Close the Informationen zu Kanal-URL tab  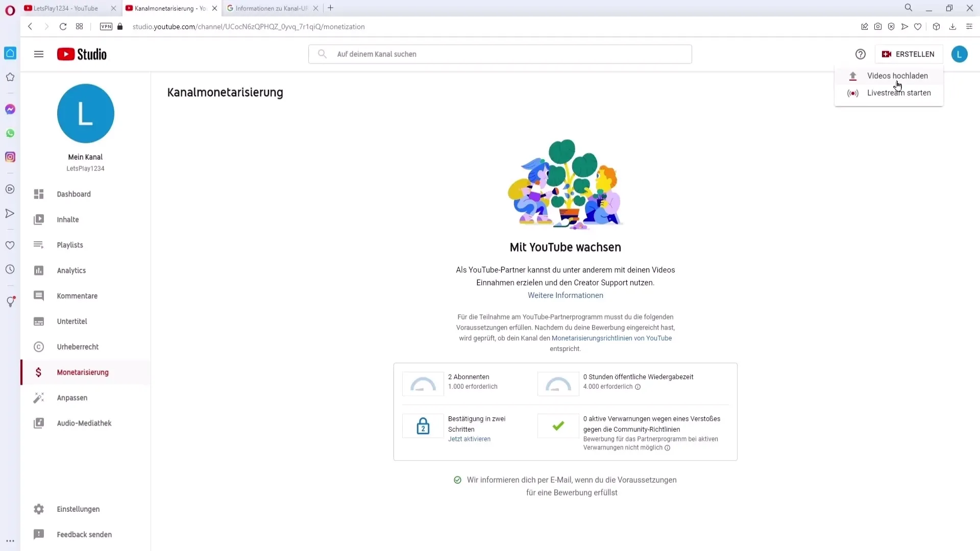[x=316, y=8]
